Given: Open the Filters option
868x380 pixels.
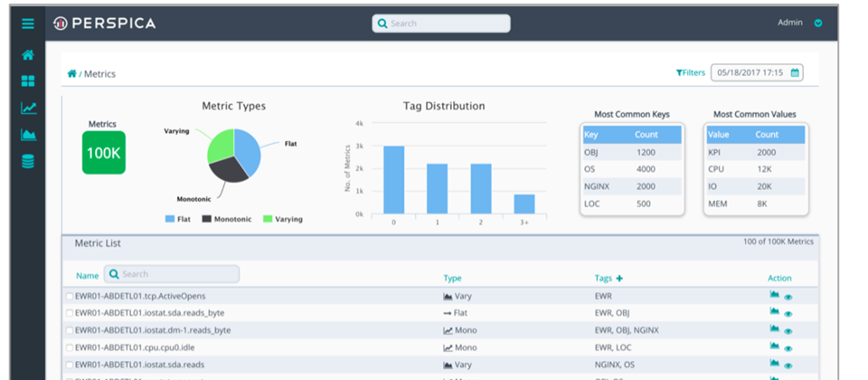Looking at the screenshot, I should 690,72.
